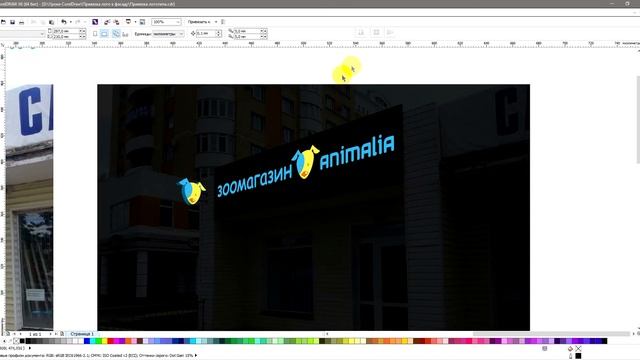Screen dimensions: 640x360
Task: Click the full-screen preview toolbar icon
Action: point(142,22)
